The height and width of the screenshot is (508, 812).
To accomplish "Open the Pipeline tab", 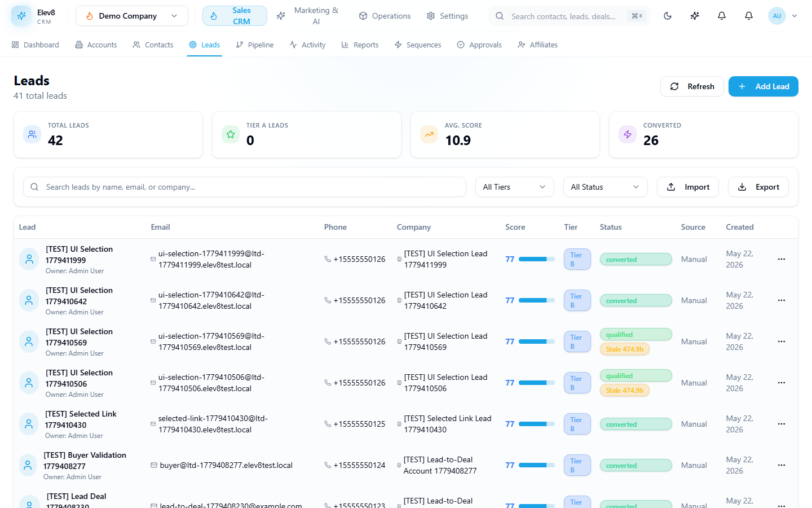I will (255, 45).
